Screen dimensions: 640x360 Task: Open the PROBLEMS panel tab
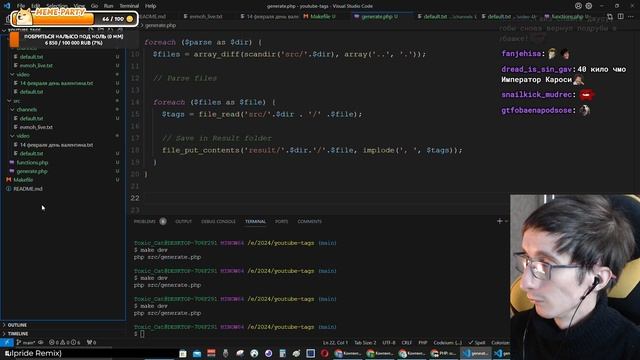coord(149,221)
